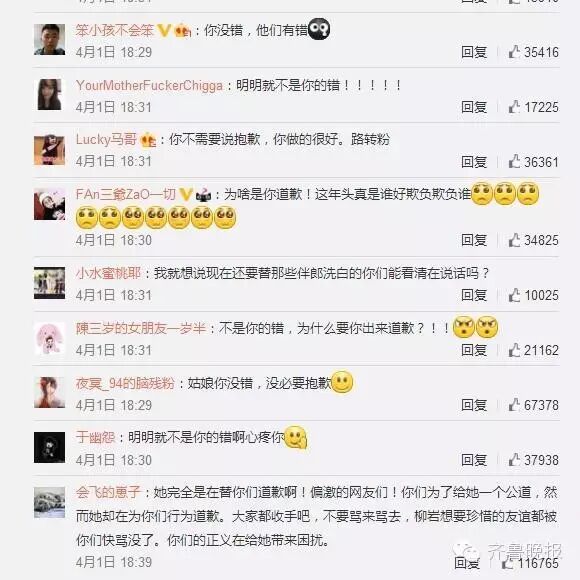Viewport: 580px width, 580px height.
Task: Open username link 小水蜜桃耶
Action: pyautogui.click(x=108, y=273)
